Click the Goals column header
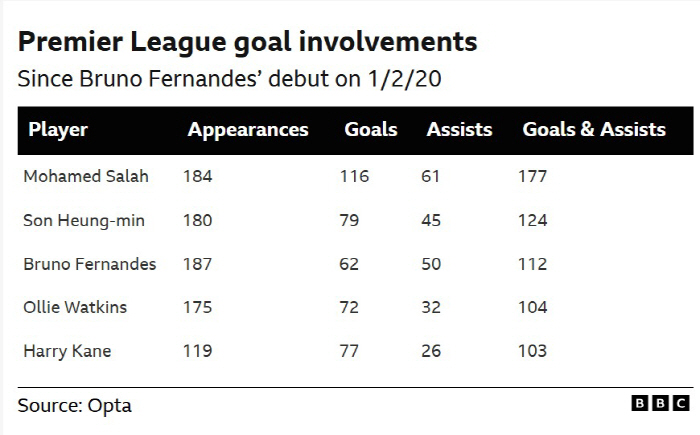The width and height of the screenshot is (700, 435). 371,130
